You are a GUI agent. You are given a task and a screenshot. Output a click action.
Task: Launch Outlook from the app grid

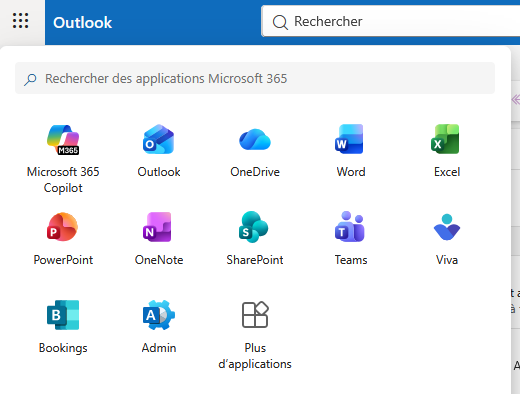pos(159,151)
